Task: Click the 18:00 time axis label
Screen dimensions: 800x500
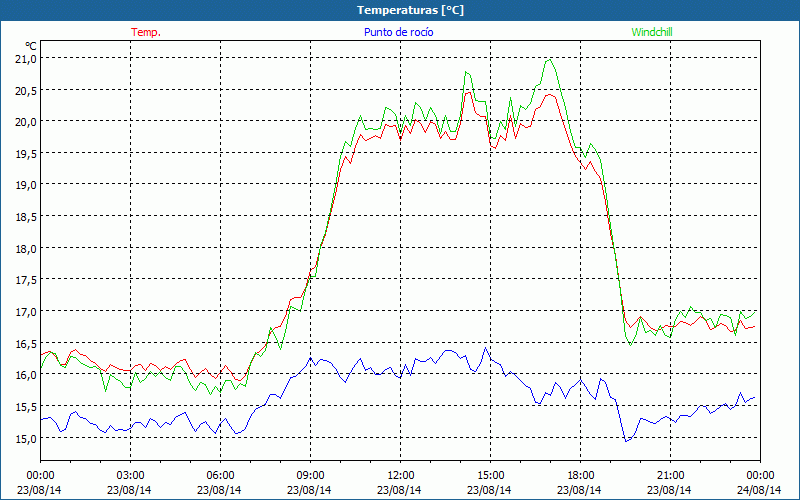Action: [x=580, y=475]
